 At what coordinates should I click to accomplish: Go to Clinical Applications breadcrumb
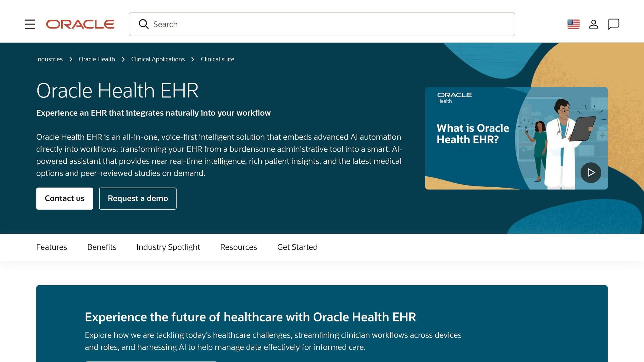pos(158,59)
